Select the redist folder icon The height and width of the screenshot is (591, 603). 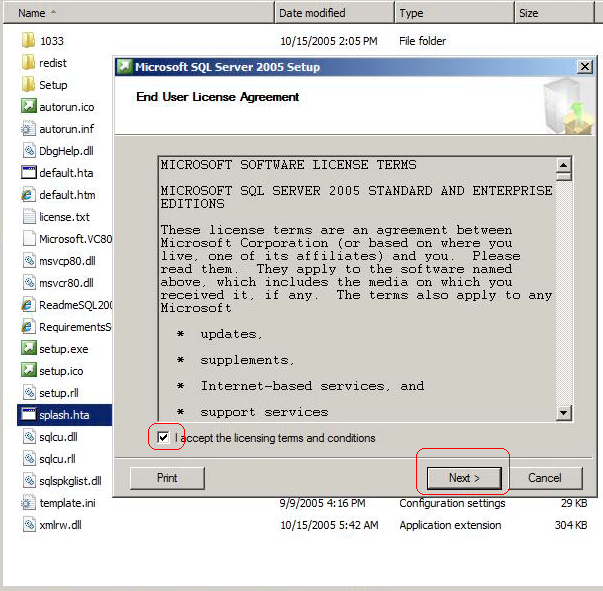click(x=28, y=63)
